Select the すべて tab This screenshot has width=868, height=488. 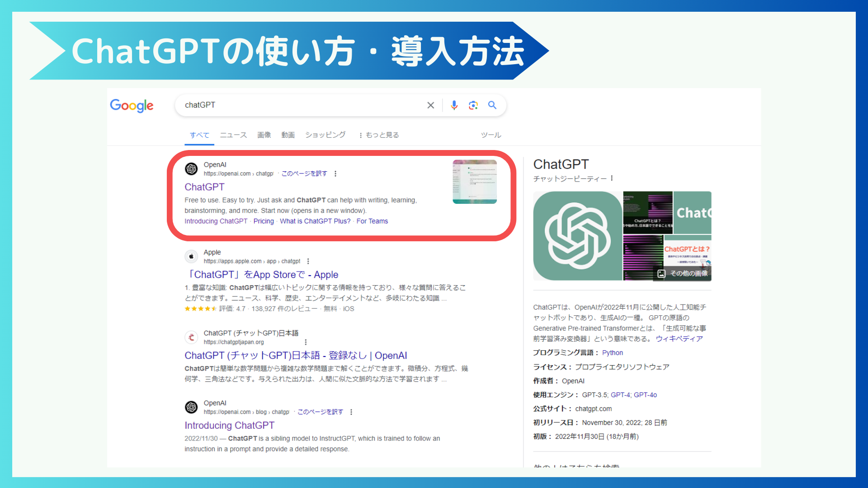[x=199, y=135]
